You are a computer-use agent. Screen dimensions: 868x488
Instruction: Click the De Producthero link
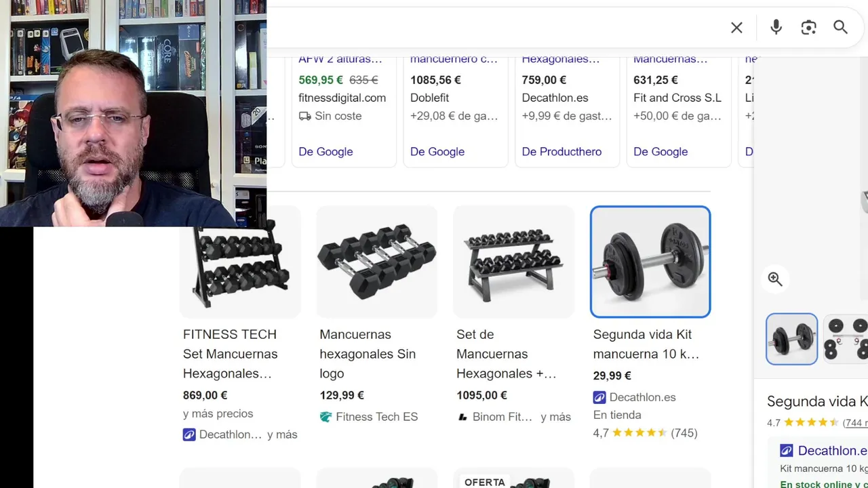pyautogui.click(x=561, y=151)
